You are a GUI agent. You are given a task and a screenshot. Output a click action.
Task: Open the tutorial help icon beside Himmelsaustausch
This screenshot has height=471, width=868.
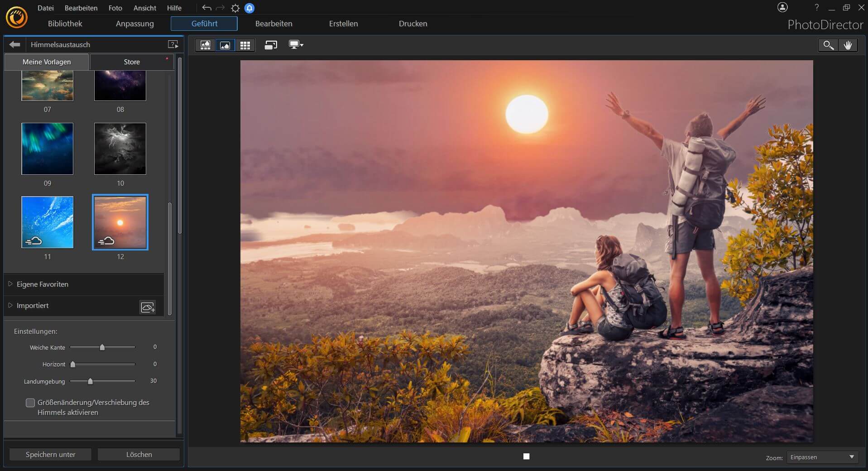[173, 44]
